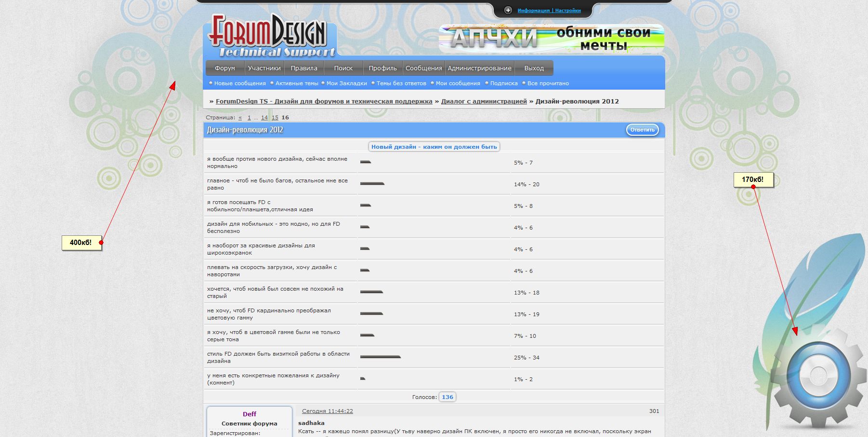This screenshot has width=868, height=437.
Task: Click the "5% - 8" poll result
Action: pyautogui.click(x=523, y=206)
